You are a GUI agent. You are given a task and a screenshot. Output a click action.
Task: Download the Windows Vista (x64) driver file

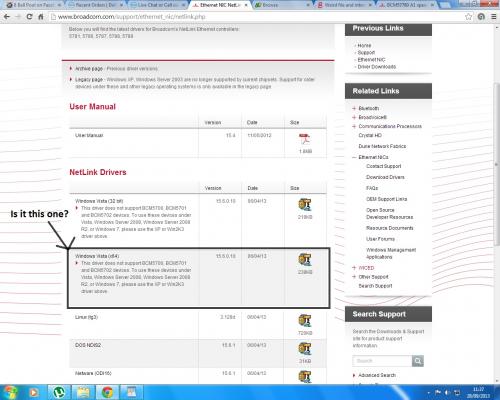[305, 260]
